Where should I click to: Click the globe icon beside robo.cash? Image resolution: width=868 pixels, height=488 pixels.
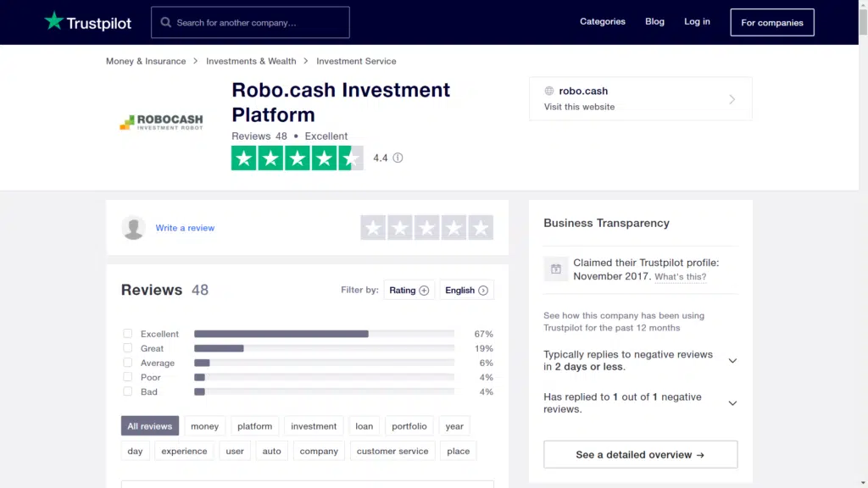tap(549, 91)
